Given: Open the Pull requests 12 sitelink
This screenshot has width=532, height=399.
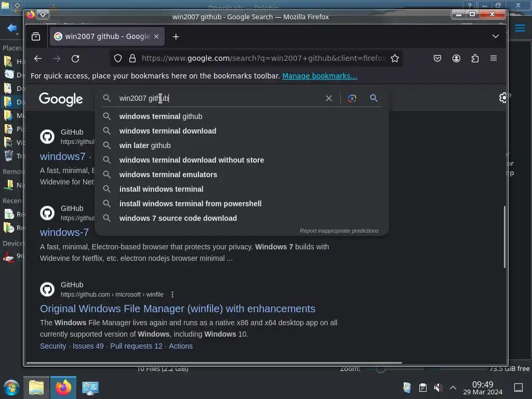Looking at the screenshot, I should click(137, 346).
